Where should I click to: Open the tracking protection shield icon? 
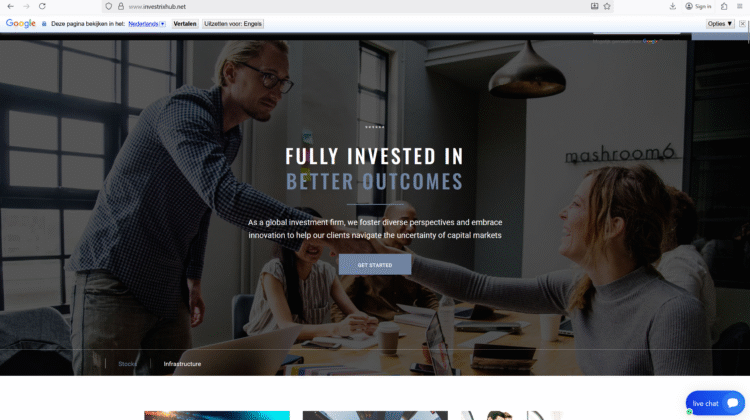point(109,6)
